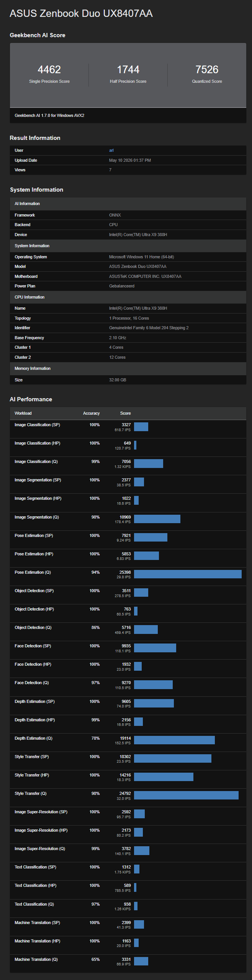The height and width of the screenshot is (980, 252).
Task: Click the Machine Translation (Q) accuracy 65%
Action: click(x=95, y=959)
